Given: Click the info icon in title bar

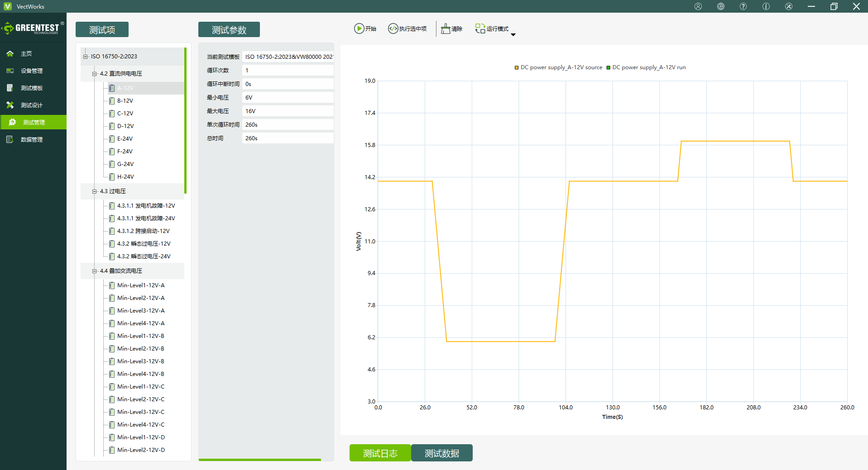Looking at the screenshot, I should point(766,6).
